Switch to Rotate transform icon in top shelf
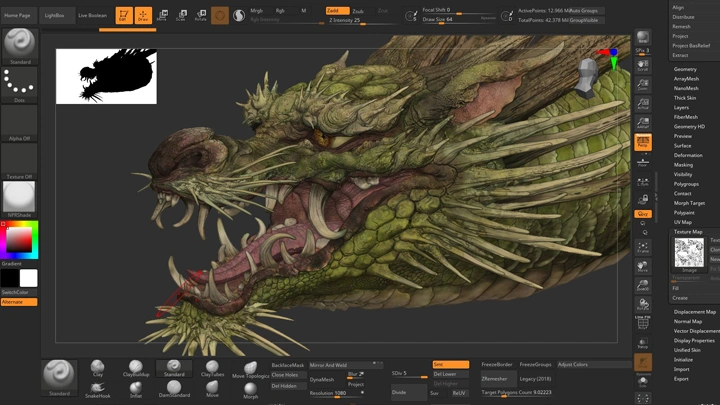Image resolution: width=720 pixels, height=405 pixels. coord(201,15)
